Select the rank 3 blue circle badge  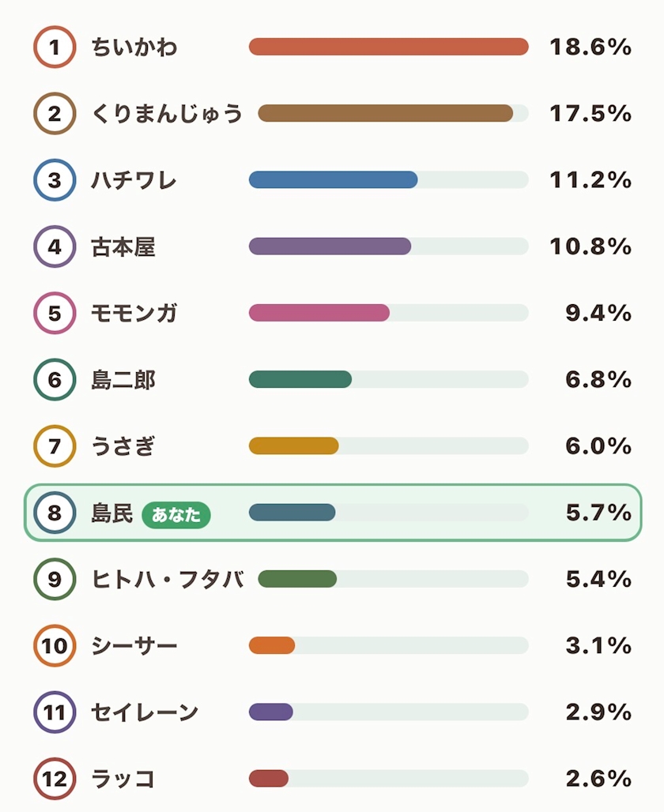[x=55, y=180]
